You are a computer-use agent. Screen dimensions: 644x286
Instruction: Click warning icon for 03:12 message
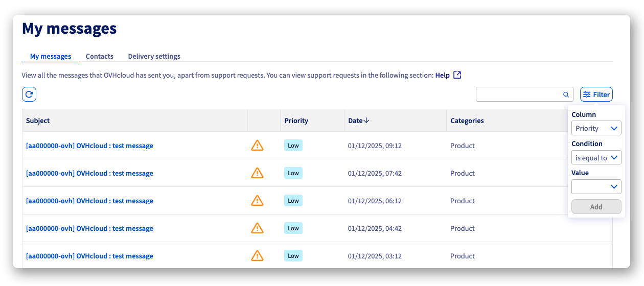coord(257,256)
